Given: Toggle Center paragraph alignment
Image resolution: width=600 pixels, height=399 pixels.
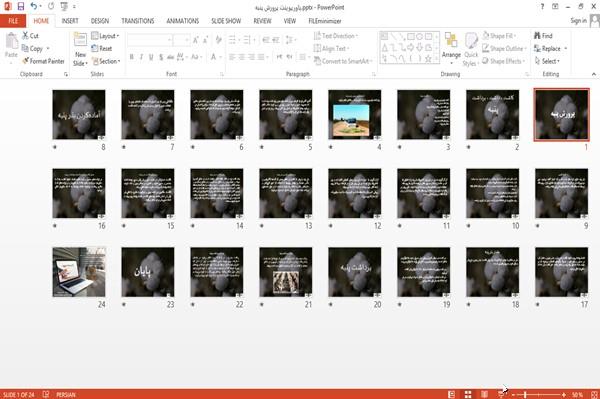Looking at the screenshot, I should 242,57.
